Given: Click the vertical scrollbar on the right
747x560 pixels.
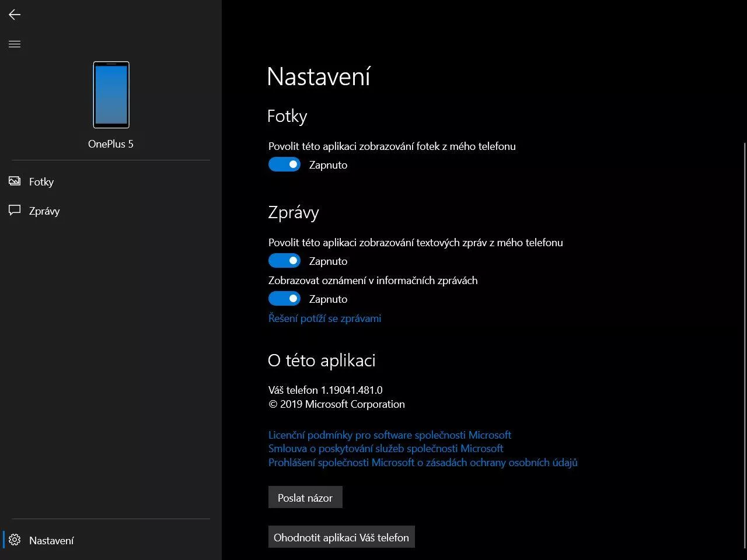Looking at the screenshot, I should 745,344.
